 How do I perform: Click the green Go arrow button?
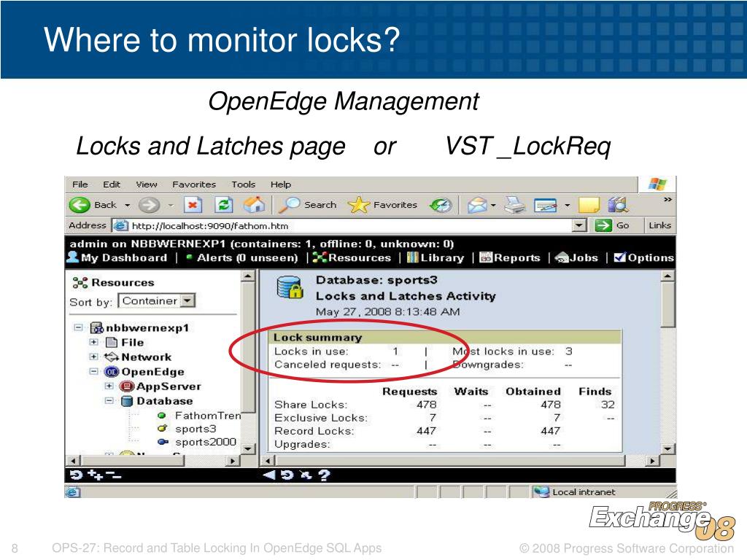(603, 225)
